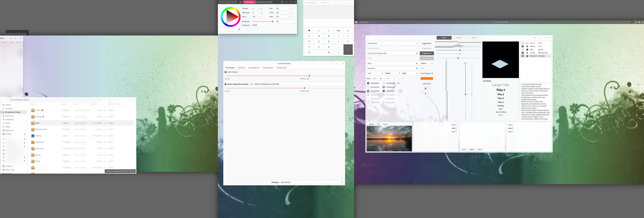Open the Aufnahme tab in the volume control
Image resolution: width=644 pixels, height=218 pixels.
241,68
